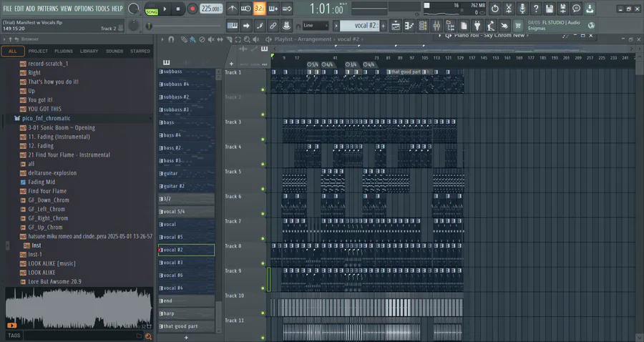Open the Playlist view icon
The height and width of the screenshot is (342, 644).
tap(396, 26)
